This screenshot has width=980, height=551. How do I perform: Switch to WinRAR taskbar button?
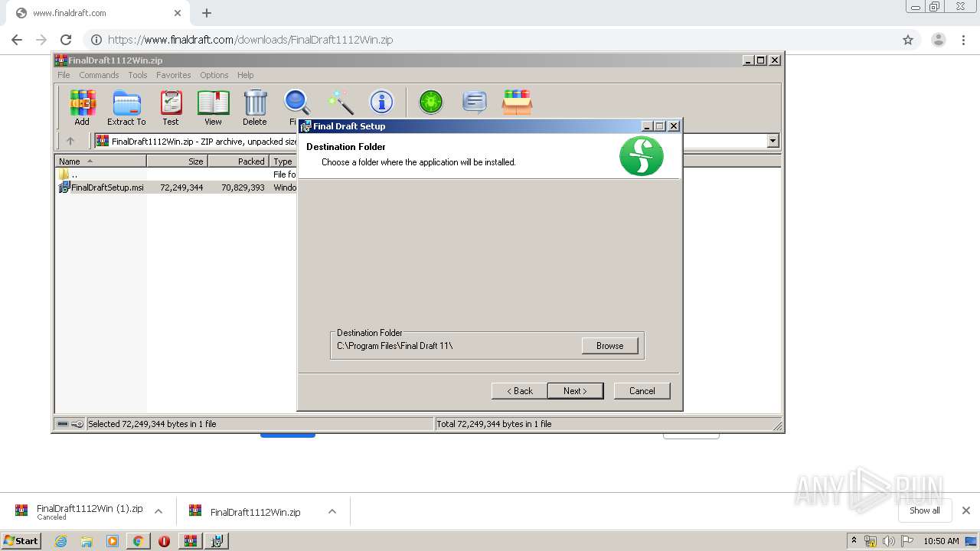coord(191,541)
